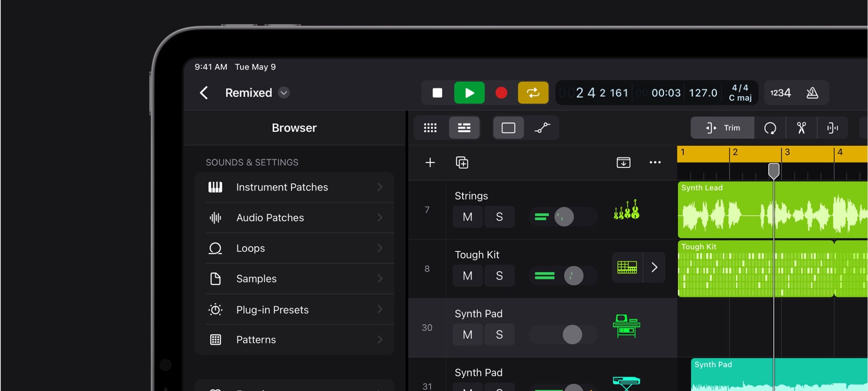The height and width of the screenshot is (391, 868).
Task: Switch to the tracks list view
Action: 464,128
